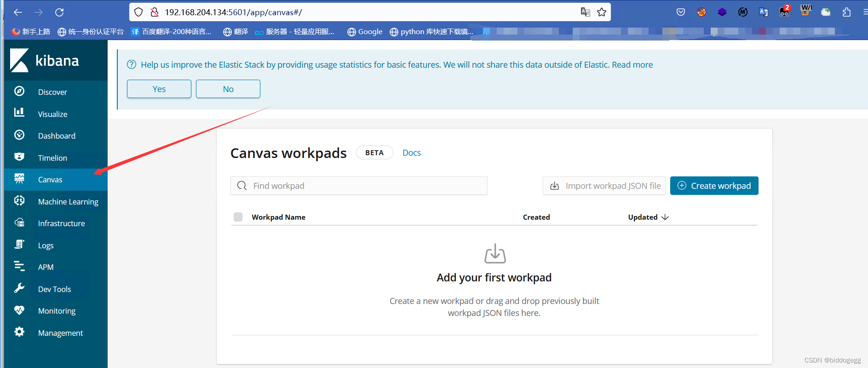Click the Machine Learning brain icon
Screen dimensions: 868x368
[x=19, y=200]
